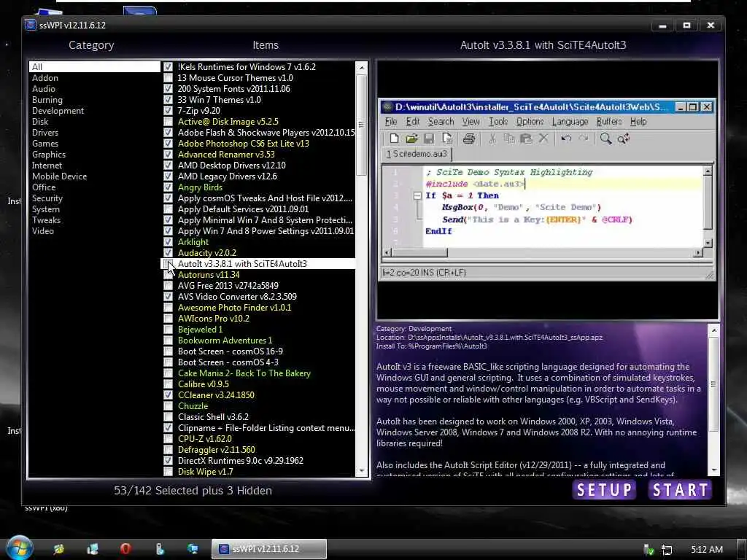The image size is (747, 560).
Task: Select the Games category
Action: tap(94, 144)
